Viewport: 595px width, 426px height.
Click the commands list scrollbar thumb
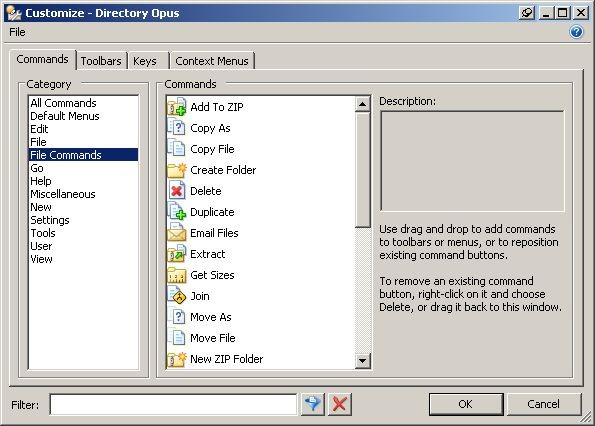[363, 170]
